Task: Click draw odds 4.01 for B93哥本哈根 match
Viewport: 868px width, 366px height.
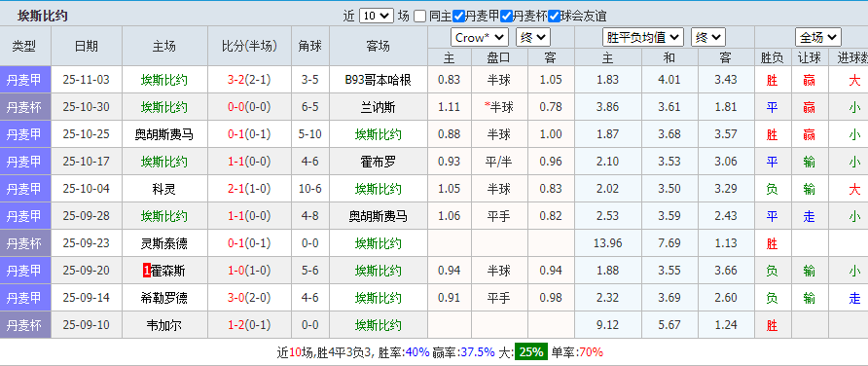Action: (x=669, y=80)
